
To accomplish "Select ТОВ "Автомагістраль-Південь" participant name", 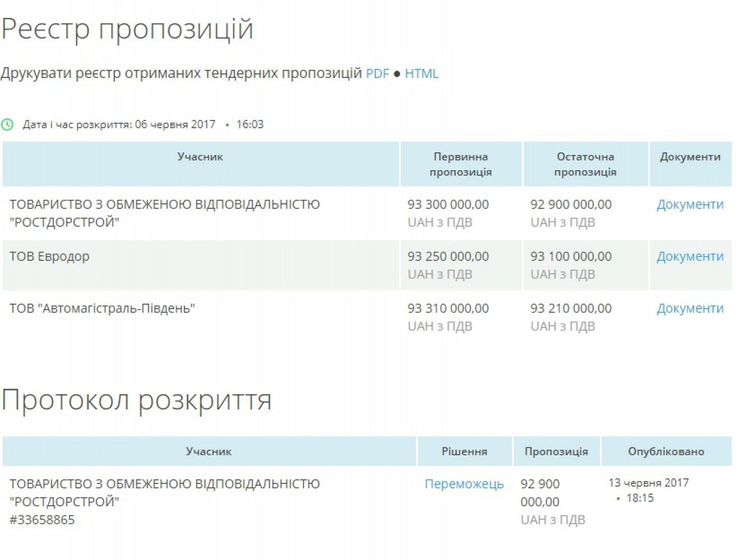I will point(102,309).
